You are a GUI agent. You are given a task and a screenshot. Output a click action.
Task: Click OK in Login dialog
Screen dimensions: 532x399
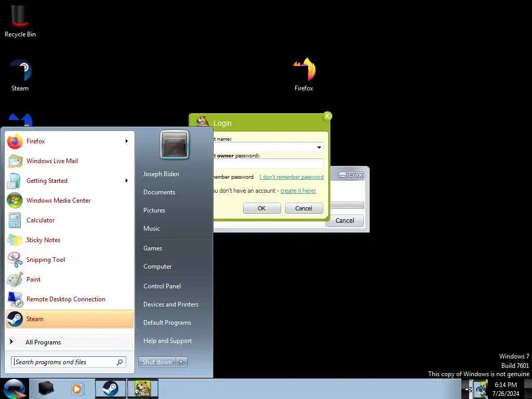pos(262,208)
